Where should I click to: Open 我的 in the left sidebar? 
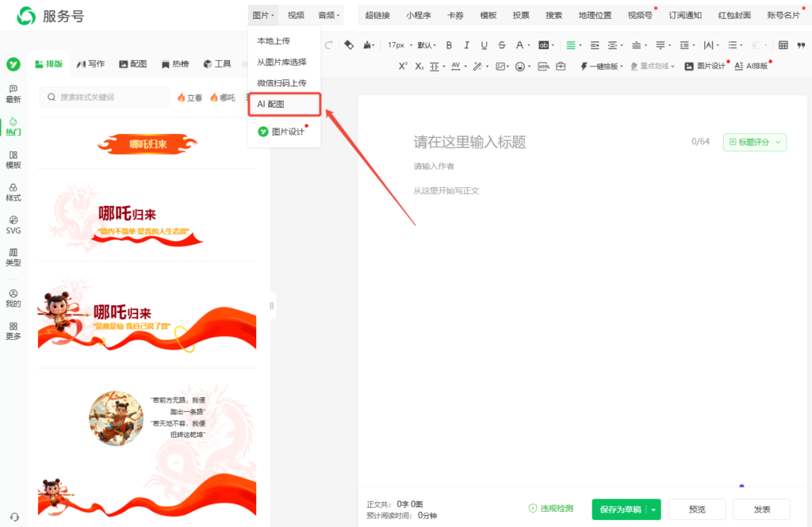(x=13, y=298)
